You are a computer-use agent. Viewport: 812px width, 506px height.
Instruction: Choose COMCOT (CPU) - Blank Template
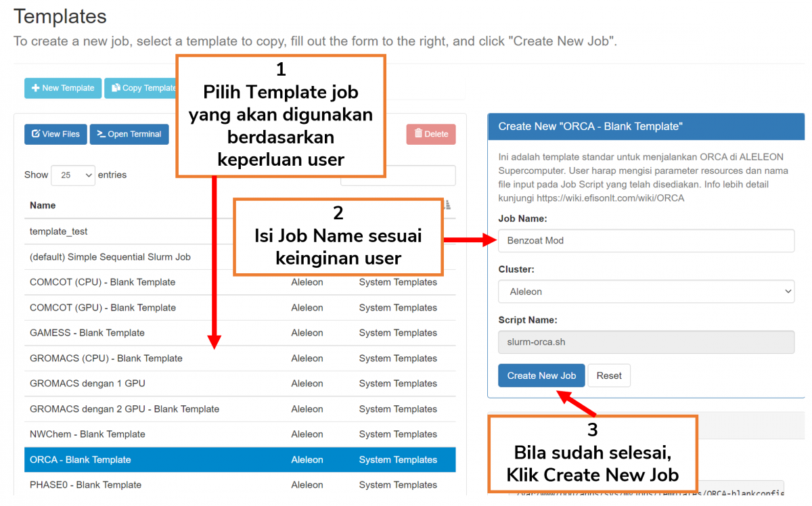103,282
